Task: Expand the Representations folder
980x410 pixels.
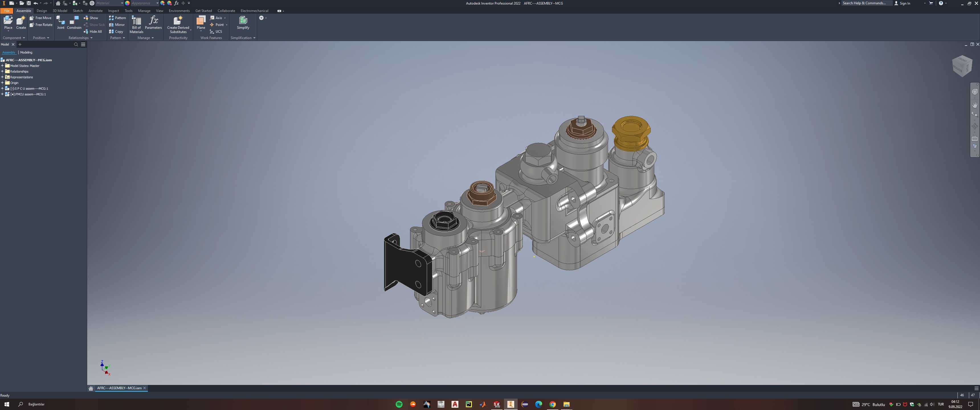Action: (2, 77)
